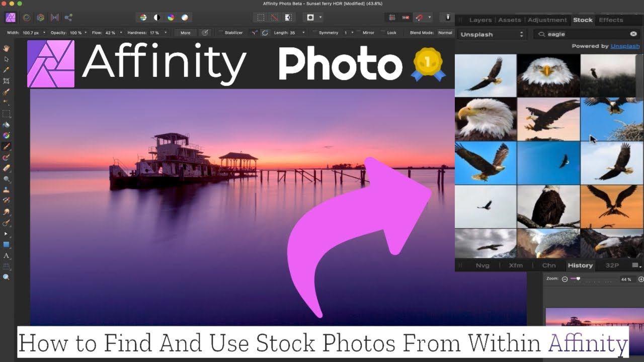
Task: Click the eagle stock search field
Action: 587,34
